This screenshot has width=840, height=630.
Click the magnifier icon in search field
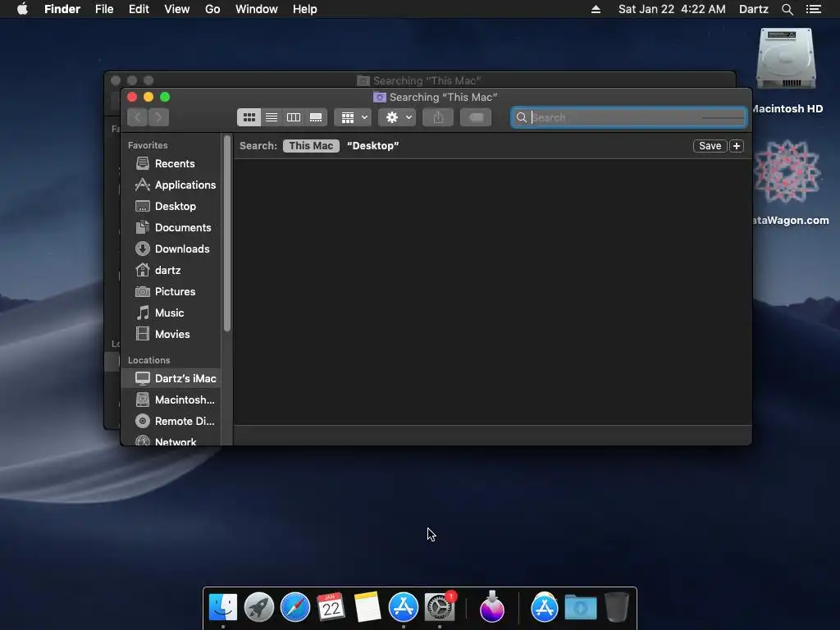pyautogui.click(x=521, y=117)
